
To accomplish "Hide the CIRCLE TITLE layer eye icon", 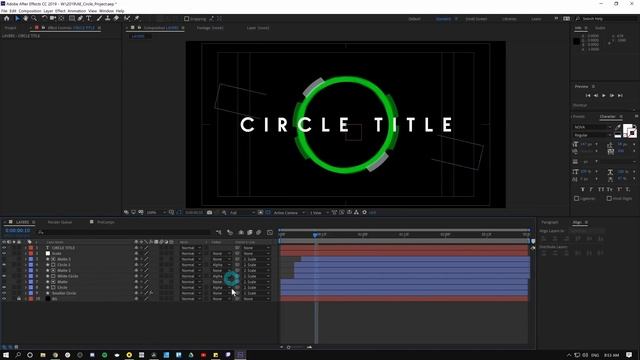I will click(x=4, y=248).
